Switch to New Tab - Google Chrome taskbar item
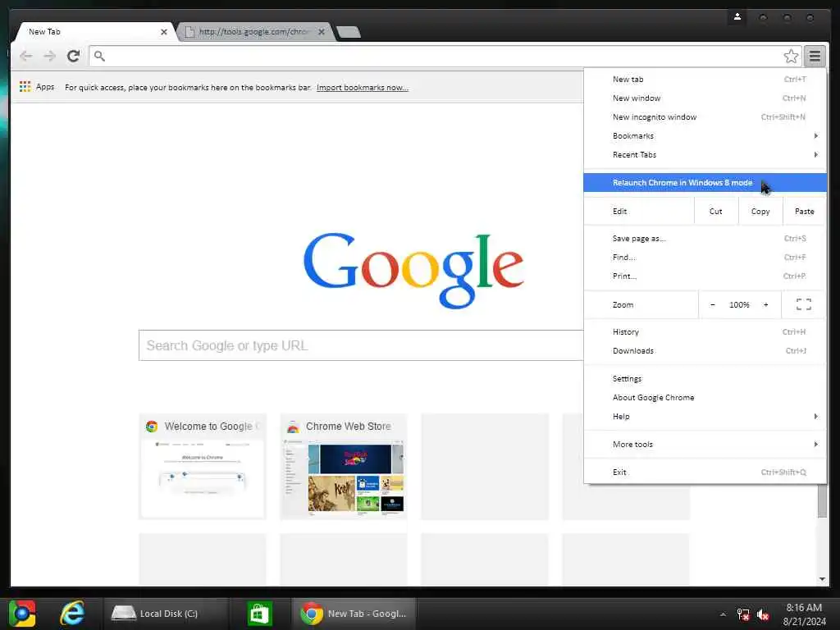Screen dimensions: 840x630 click(354, 614)
